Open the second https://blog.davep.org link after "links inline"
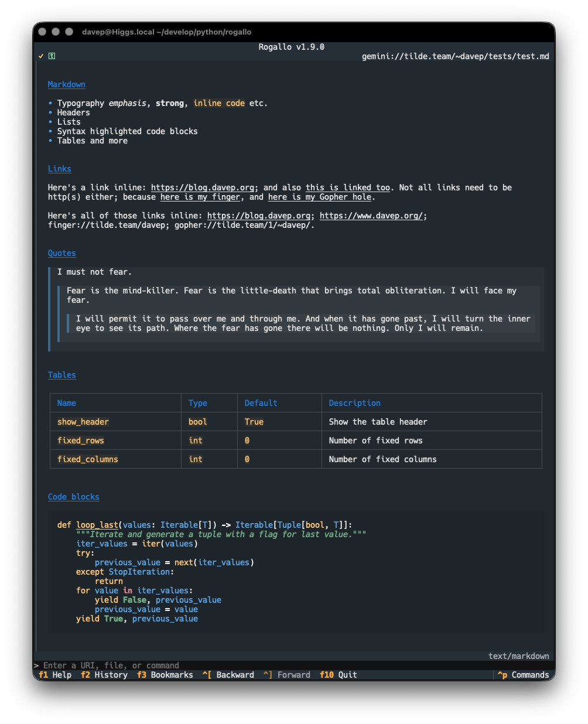The height and width of the screenshot is (724, 588). pos(259,216)
